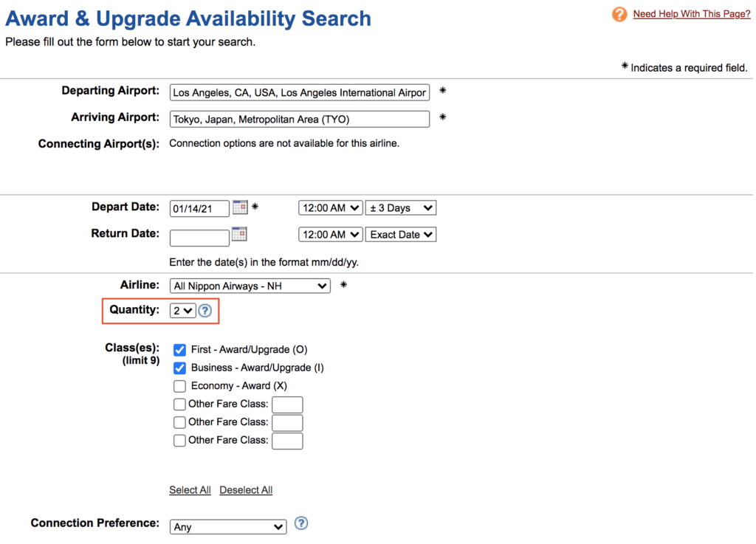Open the ± 3 Days range dropdown

pos(401,208)
